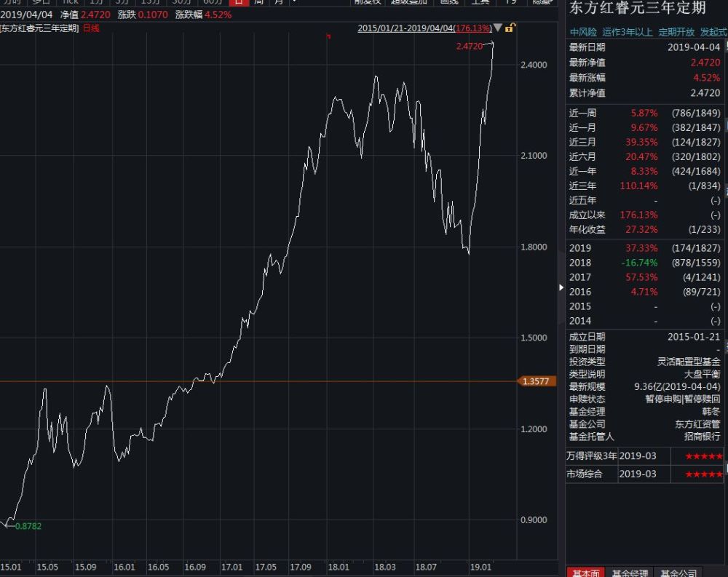
Task: Click 最新净值 value 2.4720 in panel
Action: click(x=705, y=63)
